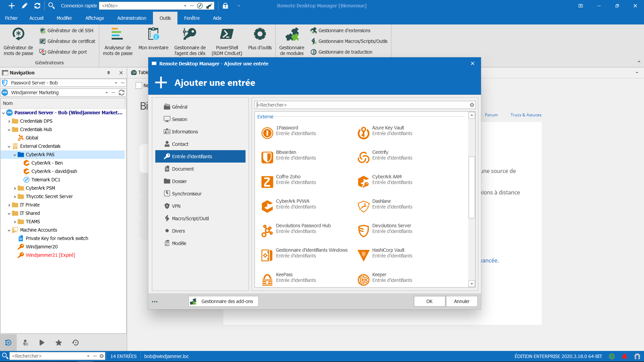Select Windjammer Marketing datasource dropdown
The width and height of the screenshot is (644, 362).
[107, 93]
